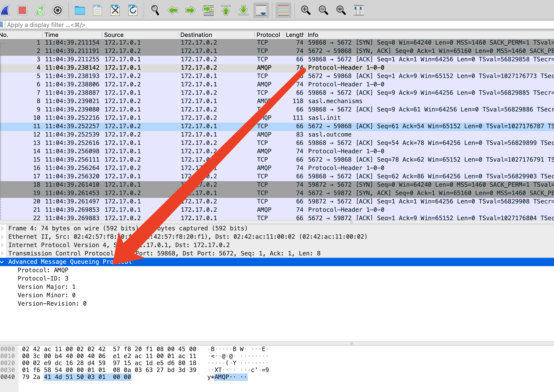Jump to the last packet icon
This screenshot has width=554, height=392.
point(244,10)
